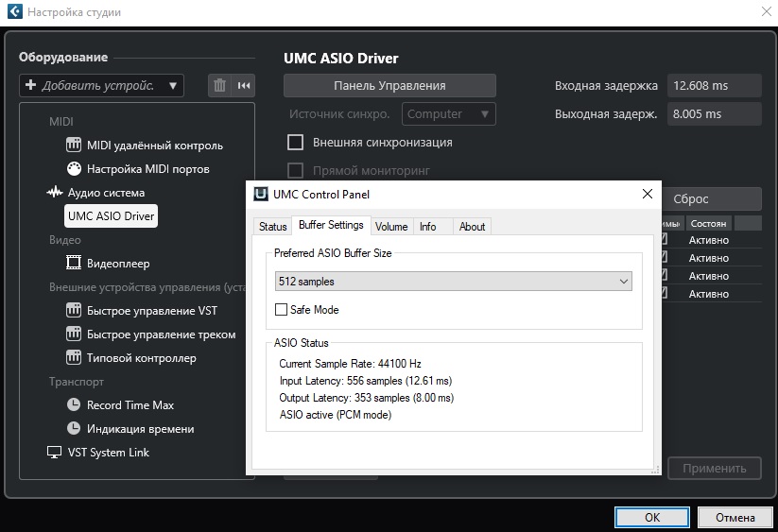Select the Video Player film icon
Viewport: 778px width, 532px height.
click(75, 264)
